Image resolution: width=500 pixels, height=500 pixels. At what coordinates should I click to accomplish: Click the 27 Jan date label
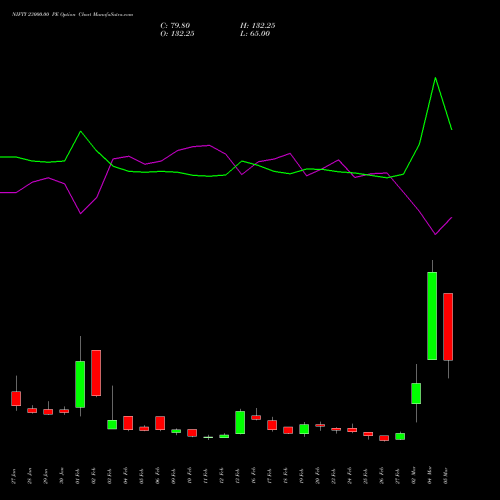tap(14, 476)
